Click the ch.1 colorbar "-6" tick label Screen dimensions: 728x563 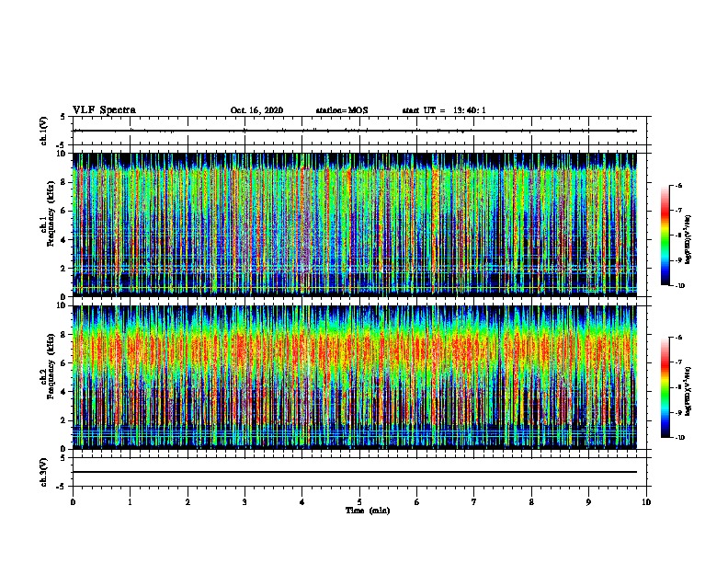(x=678, y=185)
